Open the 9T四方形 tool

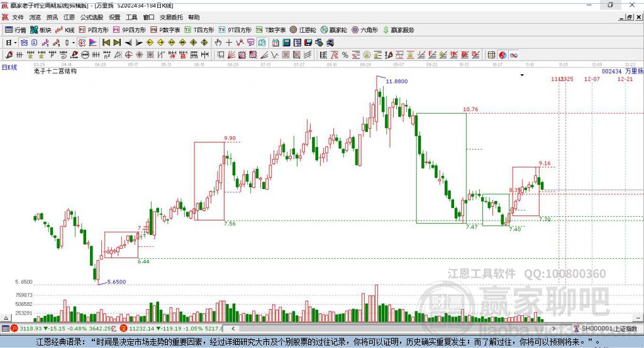[235, 30]
